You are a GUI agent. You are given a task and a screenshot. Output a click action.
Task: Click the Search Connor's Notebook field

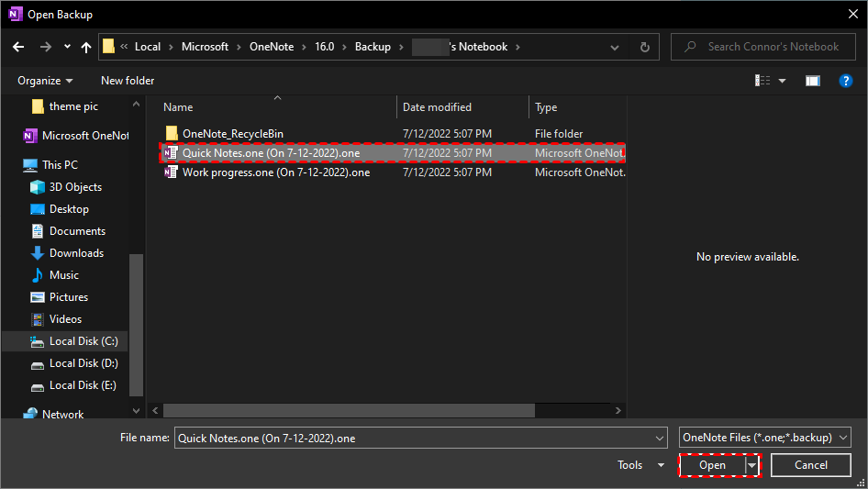tap(773, 47)
